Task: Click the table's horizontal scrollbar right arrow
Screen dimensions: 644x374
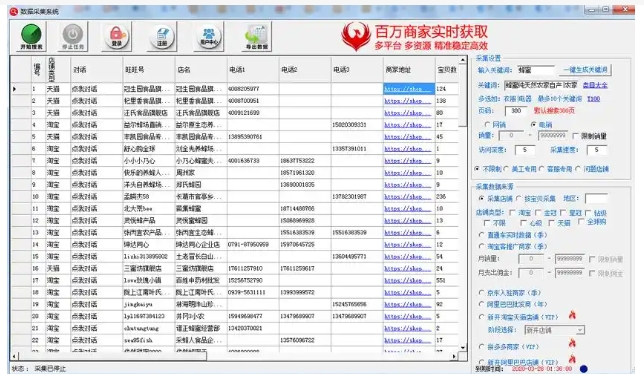Action: 454,356
